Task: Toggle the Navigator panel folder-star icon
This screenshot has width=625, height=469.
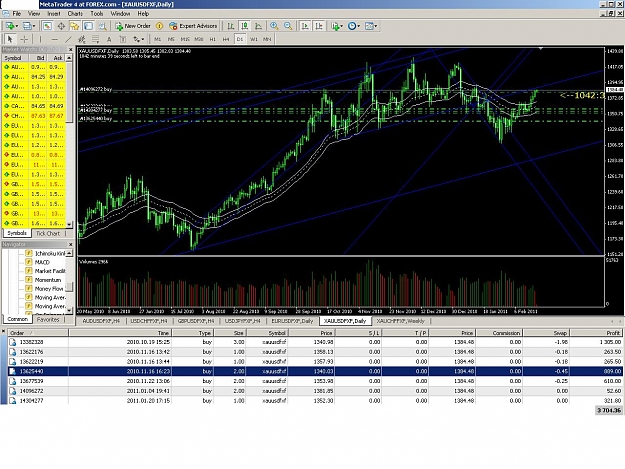Action: point(75,26)
